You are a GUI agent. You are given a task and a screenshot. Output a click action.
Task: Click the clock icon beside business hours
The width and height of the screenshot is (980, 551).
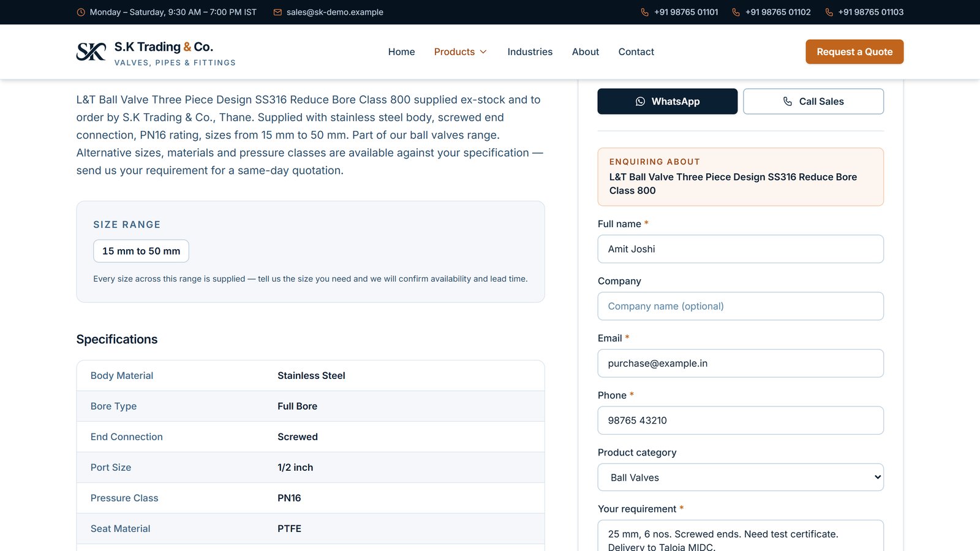pyautogui.click(x=81, y=12)
